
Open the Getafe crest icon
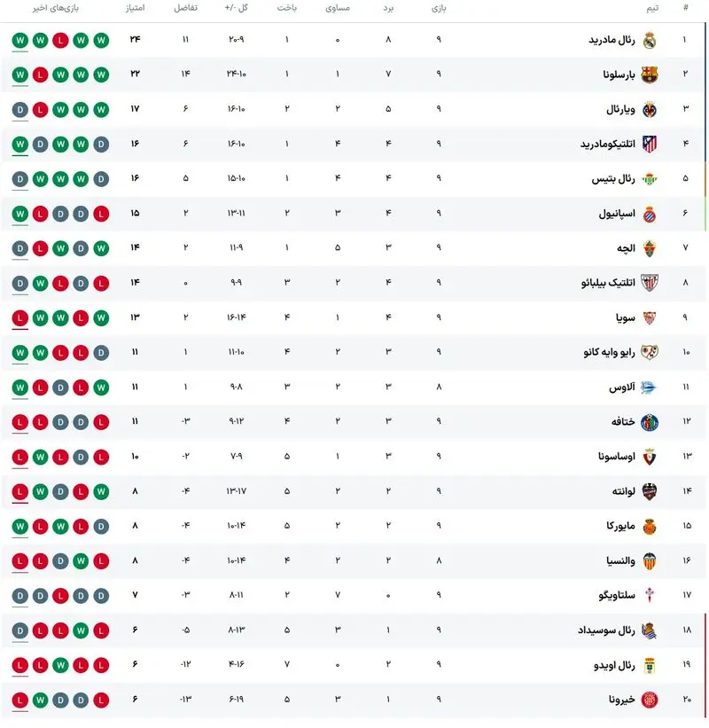point(650,422)
